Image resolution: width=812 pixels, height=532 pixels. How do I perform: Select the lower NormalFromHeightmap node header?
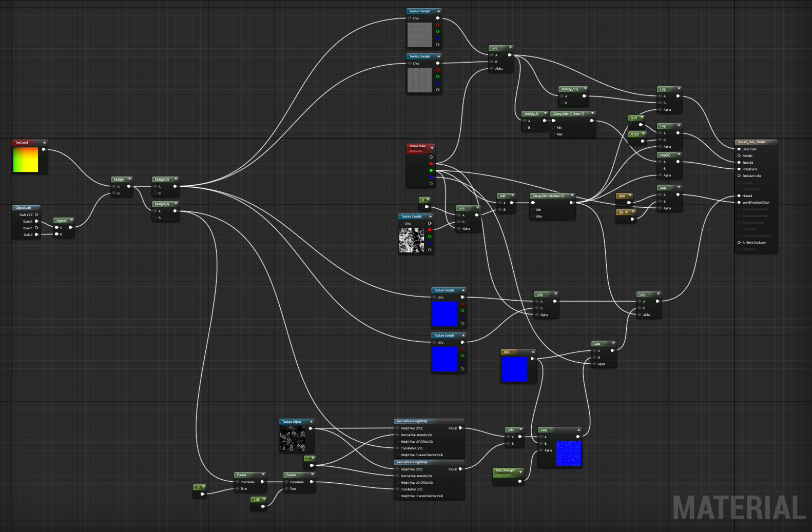(x=429, y=462)
